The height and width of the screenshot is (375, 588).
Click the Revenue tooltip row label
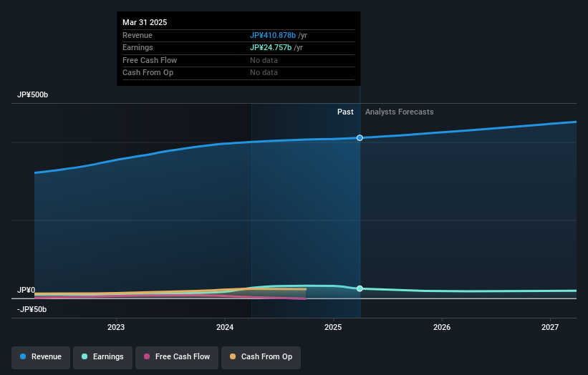(x=138, y=35)
